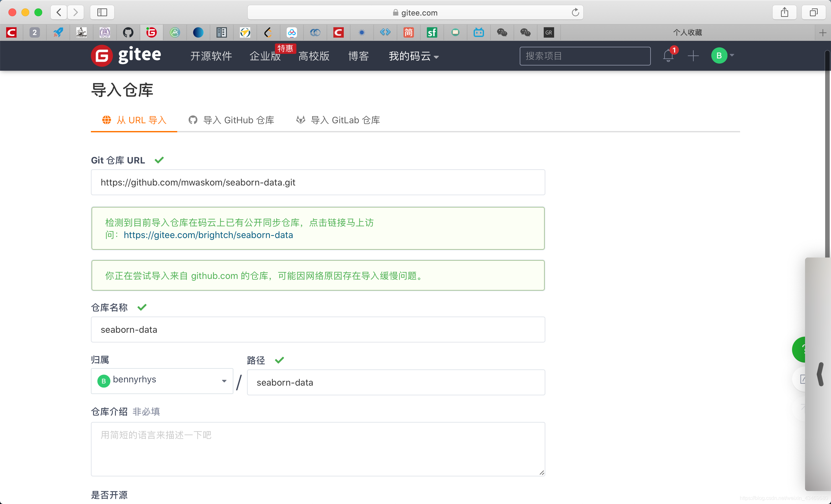Reload the page in Safari
Screen dimensions: 831x504
[x=575, y=12]
